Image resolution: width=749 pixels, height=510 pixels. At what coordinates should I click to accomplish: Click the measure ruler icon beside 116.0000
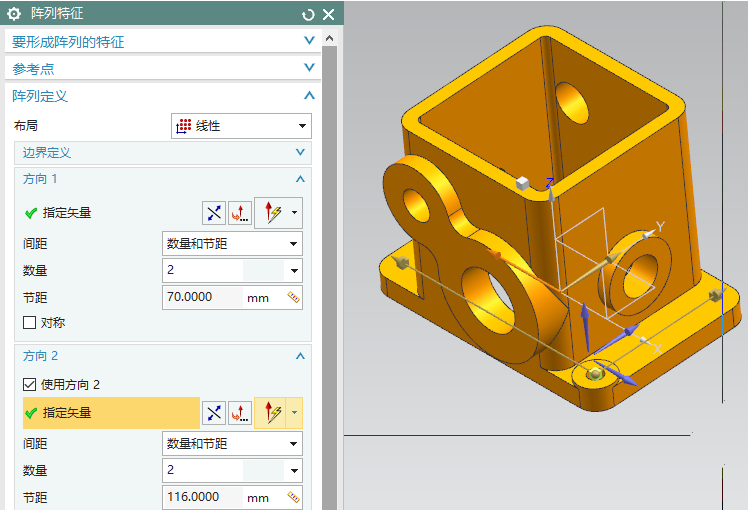pyautogui.click(x=293, y=498)
